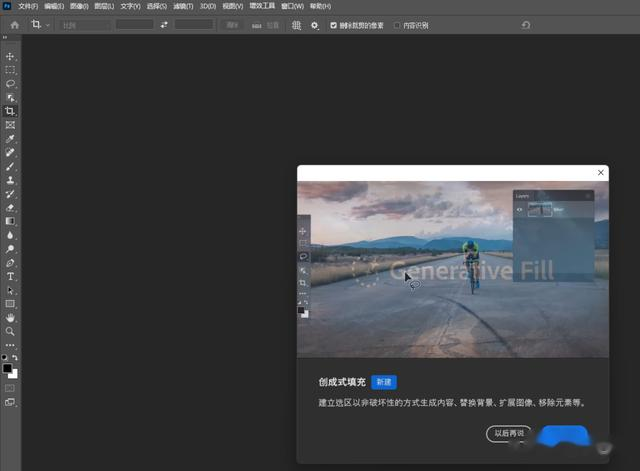The width and height of the screenshot is (640, 471).
Task: Select the Brush tool
Action: coord(10,167)
